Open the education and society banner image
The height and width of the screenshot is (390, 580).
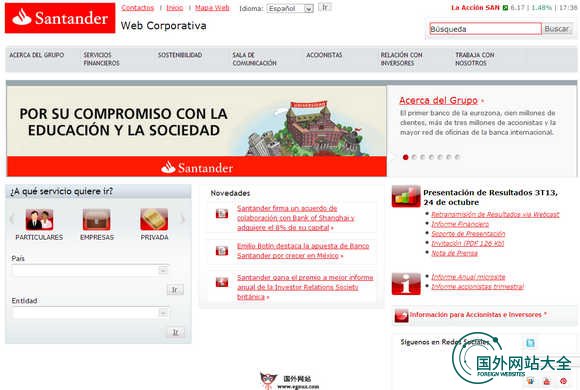tap(197, 131)
